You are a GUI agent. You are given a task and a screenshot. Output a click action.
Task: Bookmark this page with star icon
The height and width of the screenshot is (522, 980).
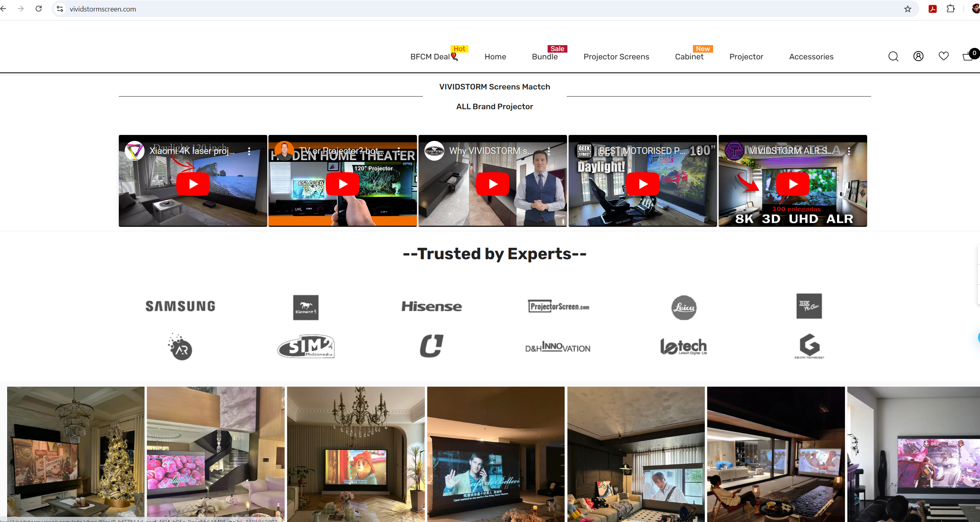click(908, 9)
